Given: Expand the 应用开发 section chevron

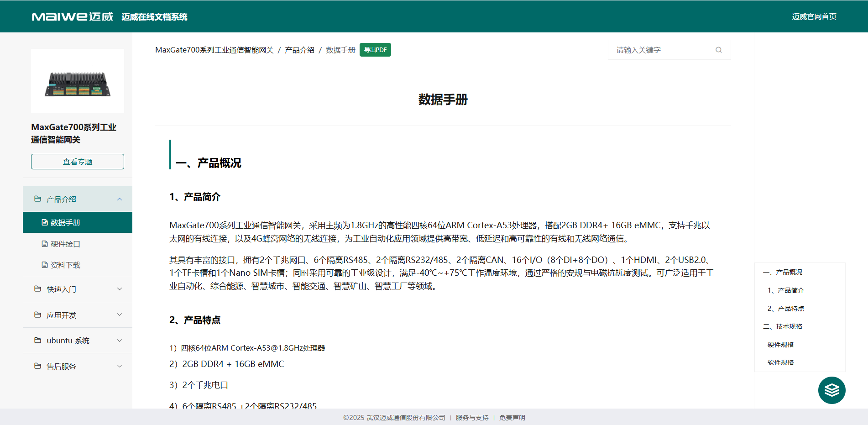Looking at the screenshot, I should point(120,315).
